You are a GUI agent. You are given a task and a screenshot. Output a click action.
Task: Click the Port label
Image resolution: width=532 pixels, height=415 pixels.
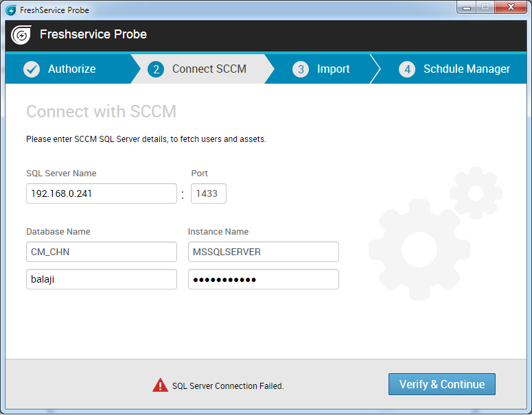coord(199,174)
